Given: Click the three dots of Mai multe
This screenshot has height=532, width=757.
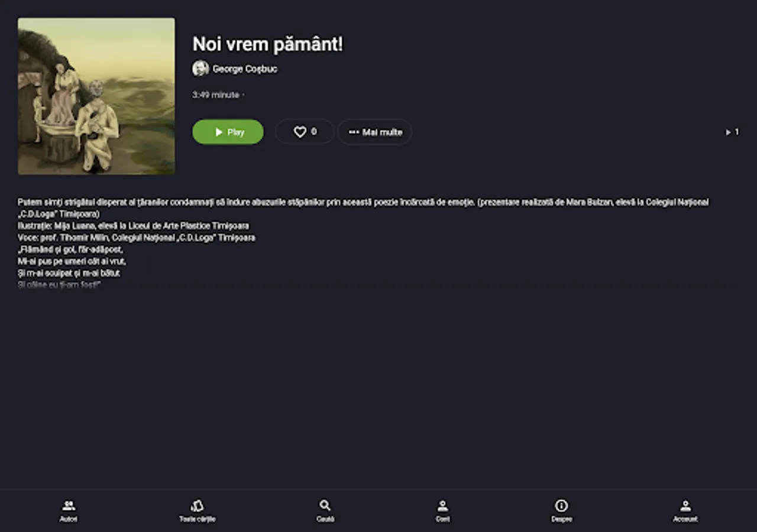Looking at the screenshot, I should click(x=354, y=132).
